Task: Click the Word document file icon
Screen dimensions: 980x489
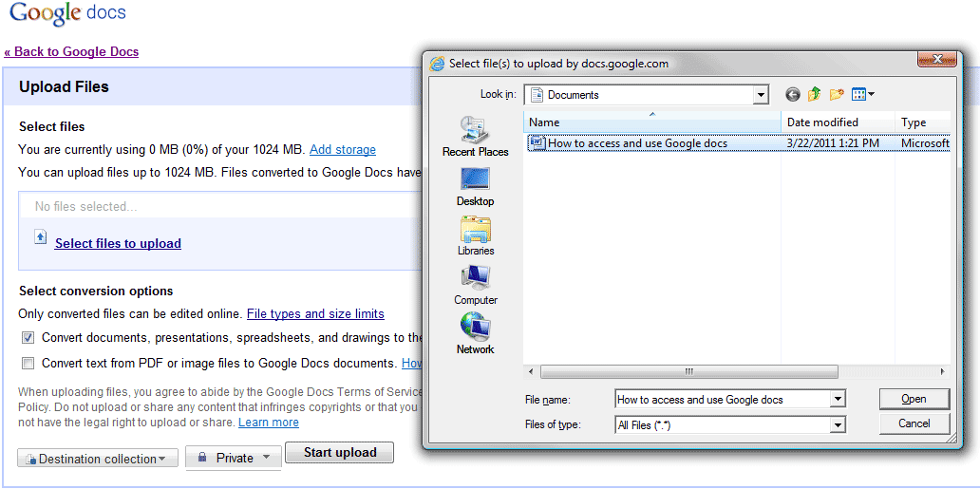Action: [537, 143]
